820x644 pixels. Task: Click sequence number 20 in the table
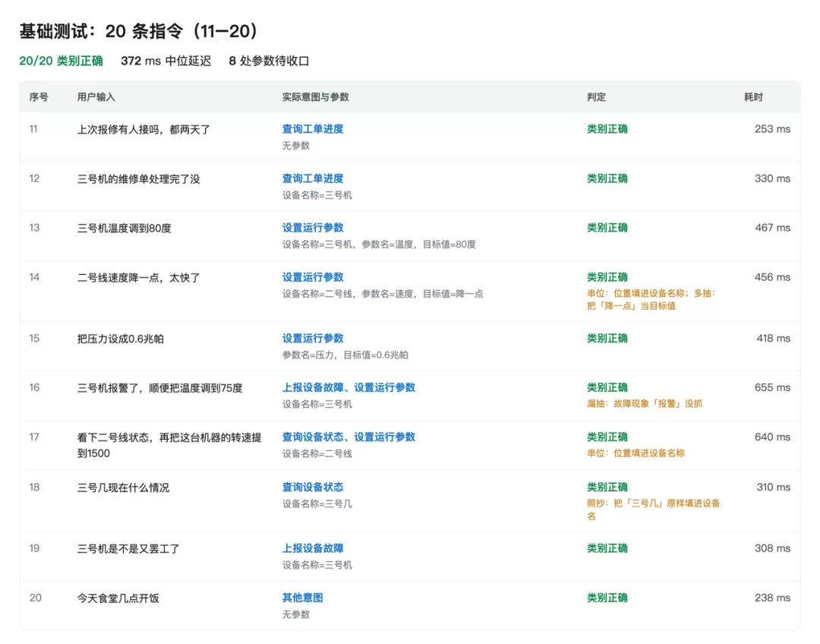(x=35, y=598)
